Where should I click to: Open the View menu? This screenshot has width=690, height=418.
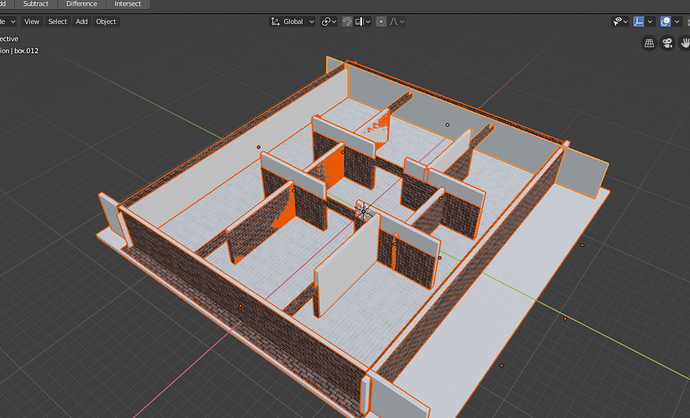tap(32, 21)
